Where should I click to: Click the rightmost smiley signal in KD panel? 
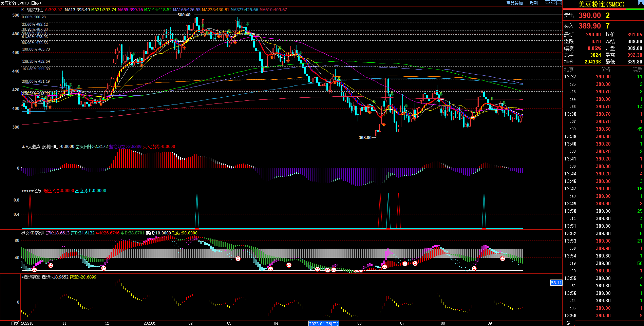(x=503, y=258)
